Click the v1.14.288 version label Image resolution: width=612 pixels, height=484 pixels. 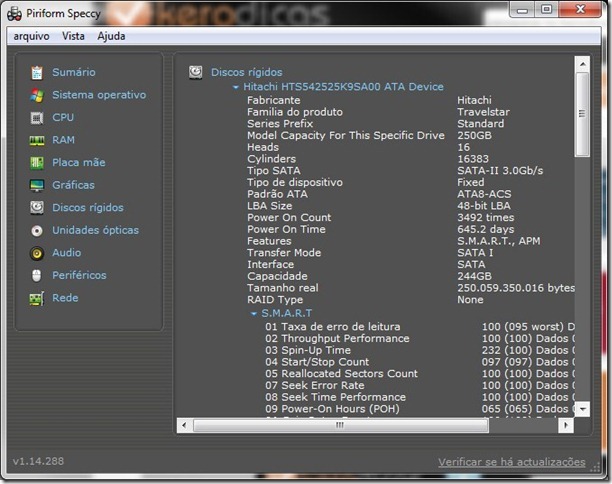coord(38,461)
